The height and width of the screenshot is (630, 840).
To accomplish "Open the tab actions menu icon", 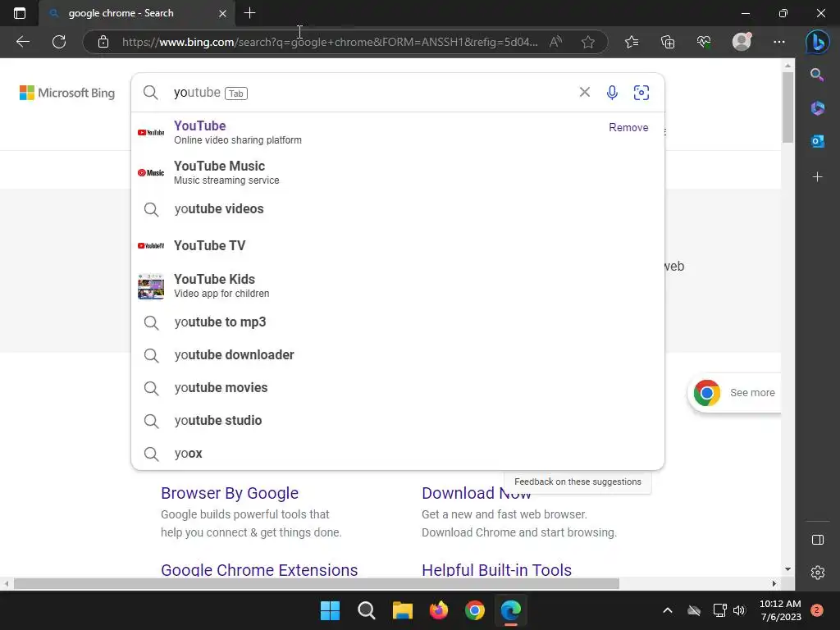I will pos(20,13).
